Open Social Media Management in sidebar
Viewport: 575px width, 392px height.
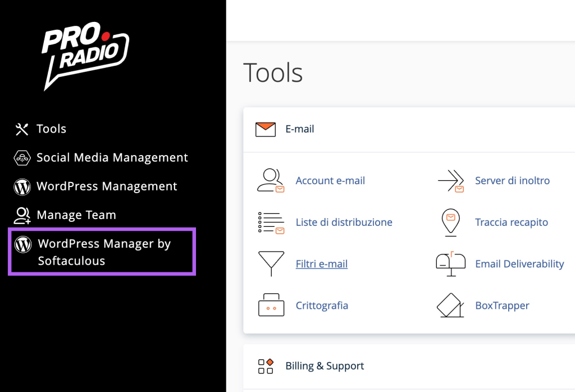click(x=112, y=158)
